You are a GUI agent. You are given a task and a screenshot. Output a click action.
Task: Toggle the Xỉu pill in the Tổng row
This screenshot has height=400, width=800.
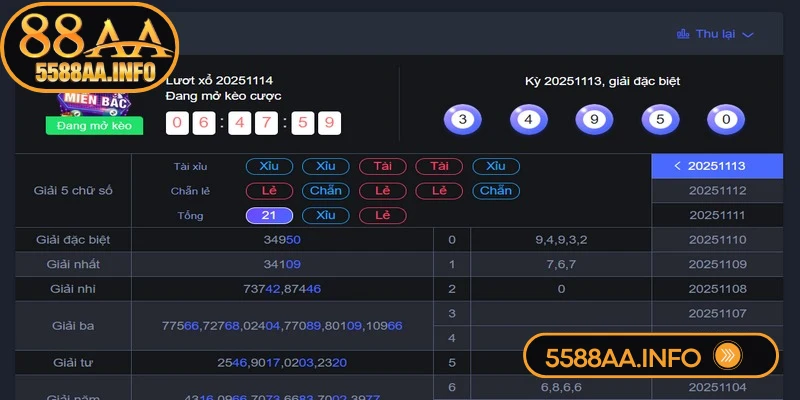click(326, 215)
